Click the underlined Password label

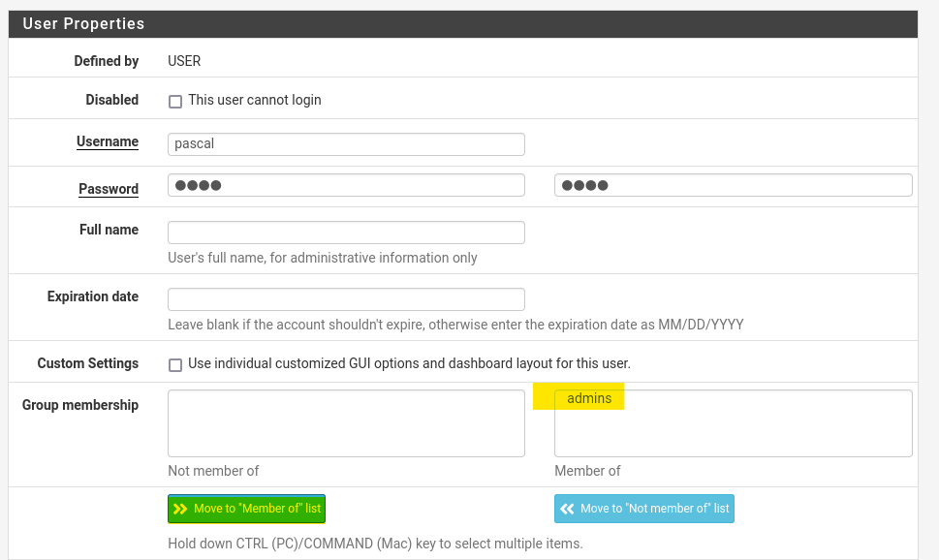109,189
